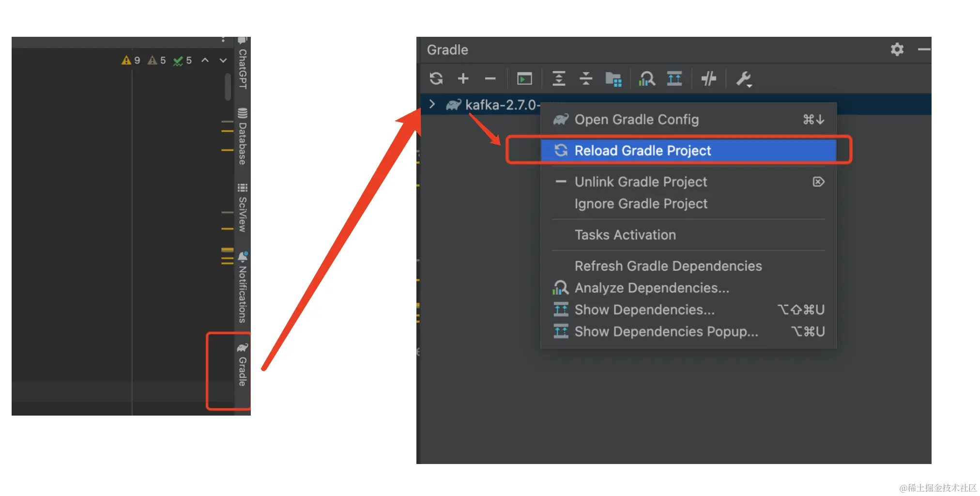Choose Analyze Dependencies... menu item
This screenshot has width=980, height=496.
click(x=688, y=288)
